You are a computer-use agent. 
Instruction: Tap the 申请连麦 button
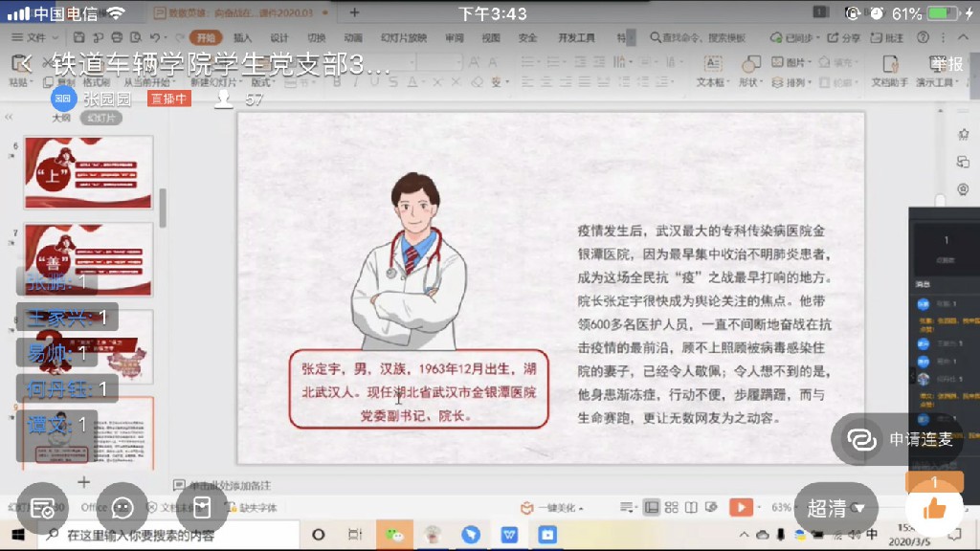pos(900,440)
